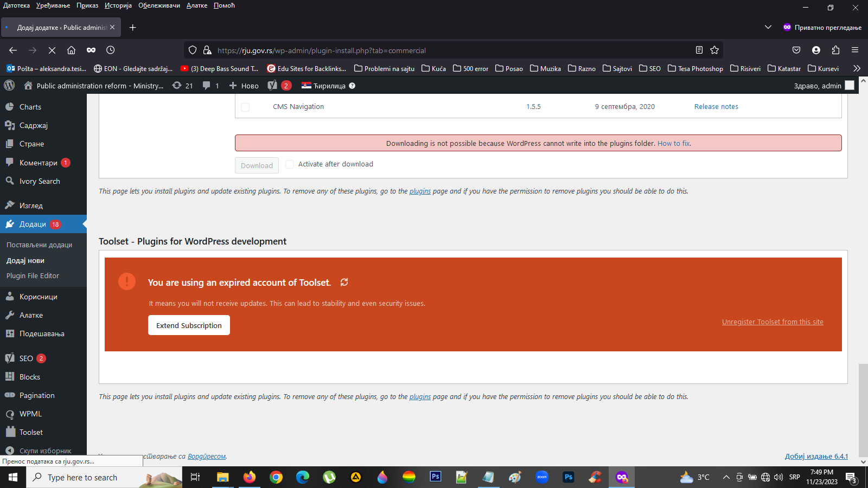
Task: Click the Extend Subscription button
Action: coord(189,325)
